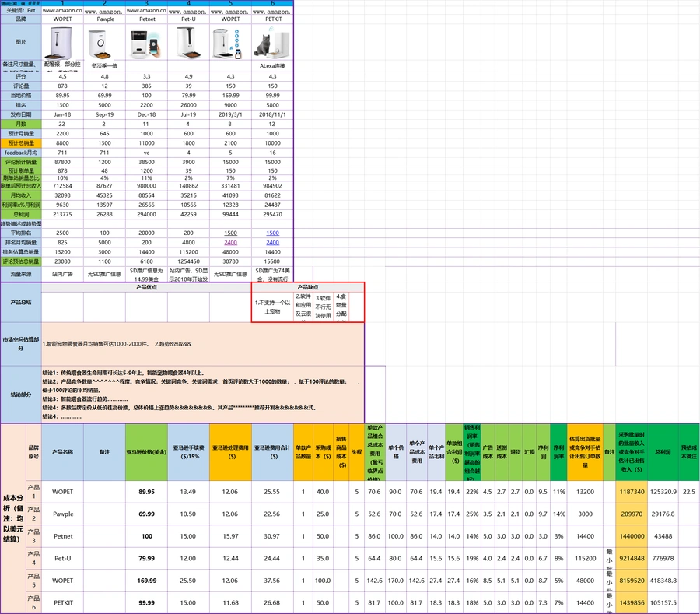
Task: Click the total profit value 295470
Action: point(273,214)
